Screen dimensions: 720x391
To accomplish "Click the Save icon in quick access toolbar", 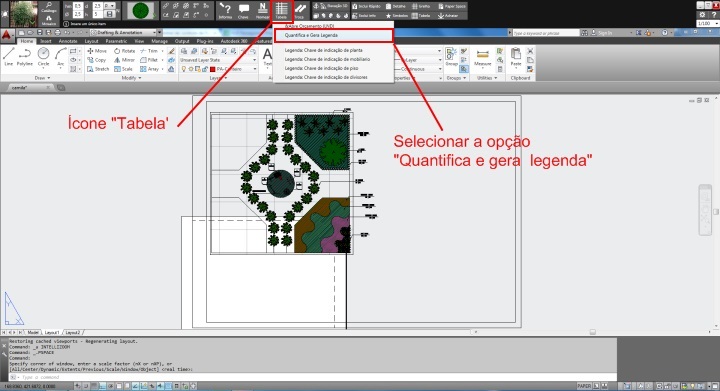I will click(x=40, y=33).
